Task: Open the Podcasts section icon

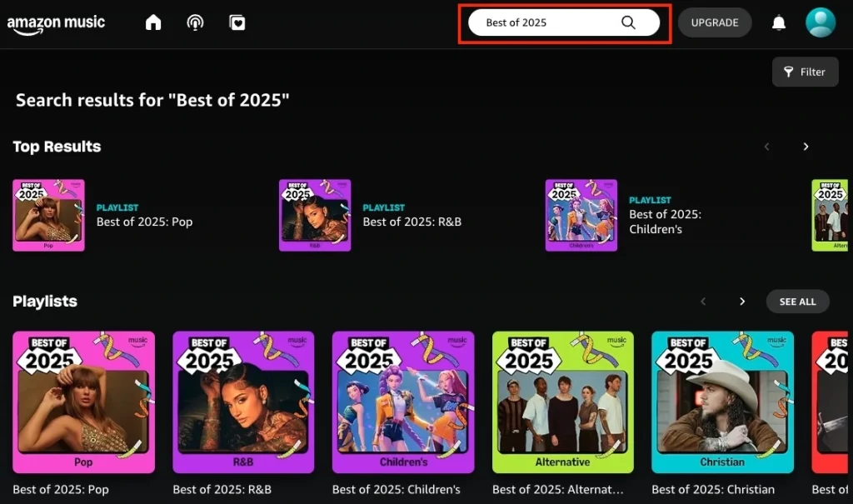Action: tap(195, 22)
